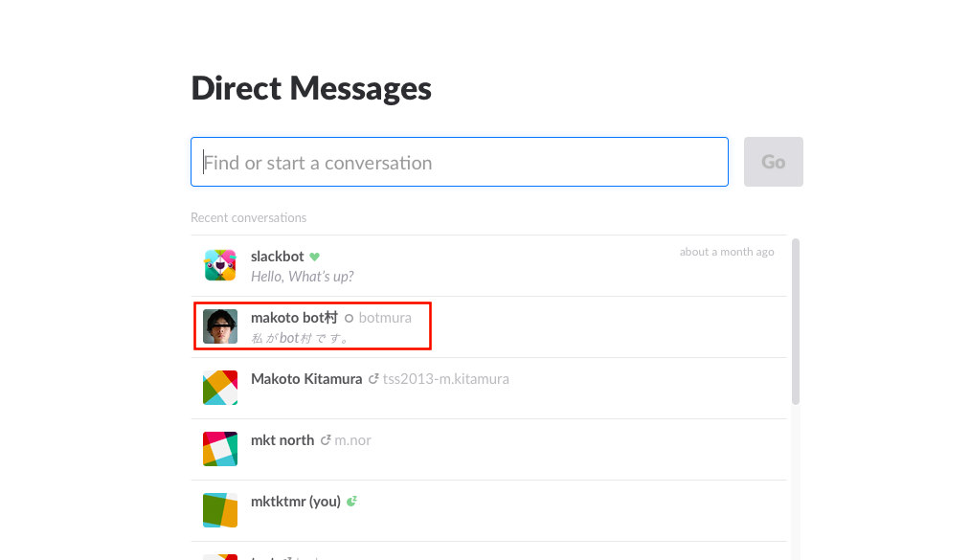The image size is (970, 560).
Task: Click the conversations list scrollbar
Action: (796, 322)
